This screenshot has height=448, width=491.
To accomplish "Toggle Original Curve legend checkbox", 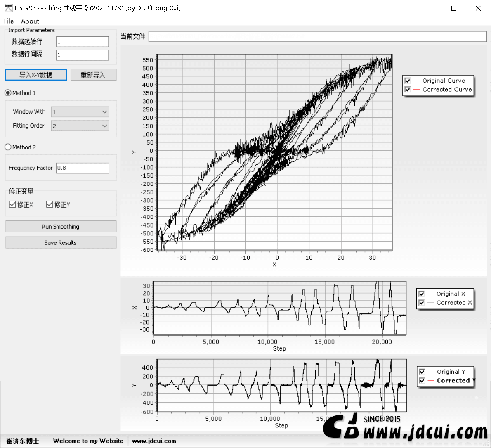I will [x=407, y=81].
